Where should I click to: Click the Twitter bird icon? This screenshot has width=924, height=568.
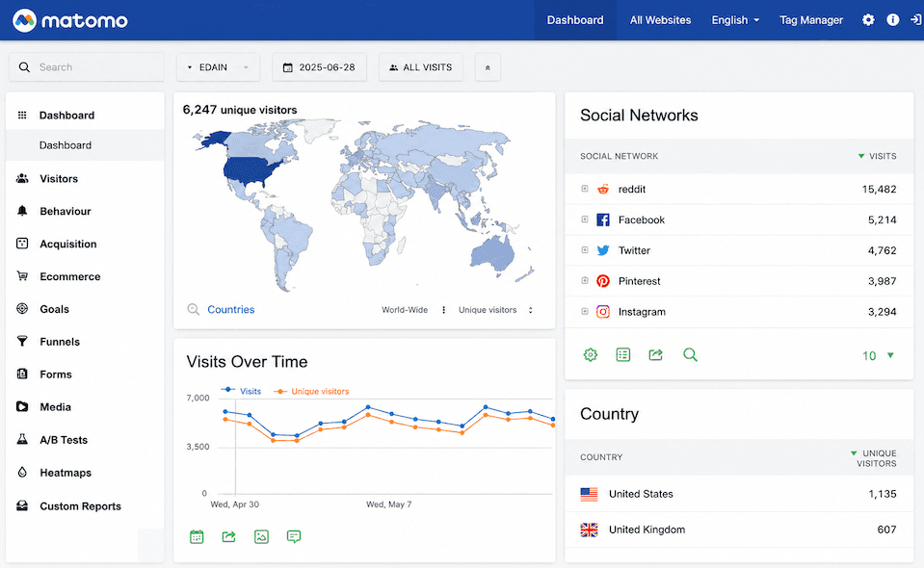pos(603,250)
